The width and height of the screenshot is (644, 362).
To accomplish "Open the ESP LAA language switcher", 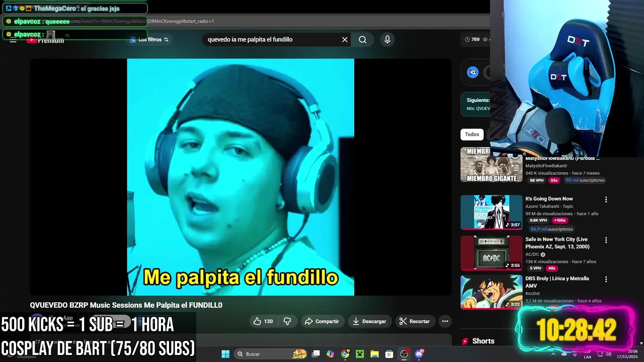I will [x=588, y=354].
